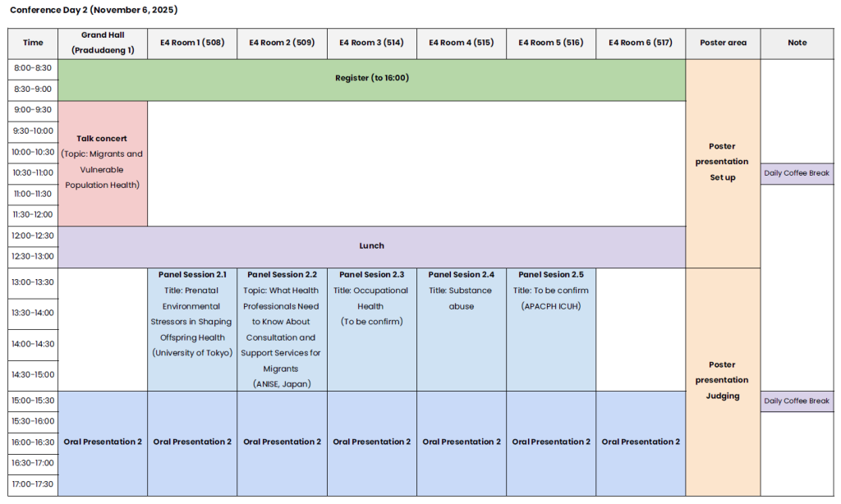Click the lower Daily Coffee Break note
The image size is (841, 504).
[797, 401]
